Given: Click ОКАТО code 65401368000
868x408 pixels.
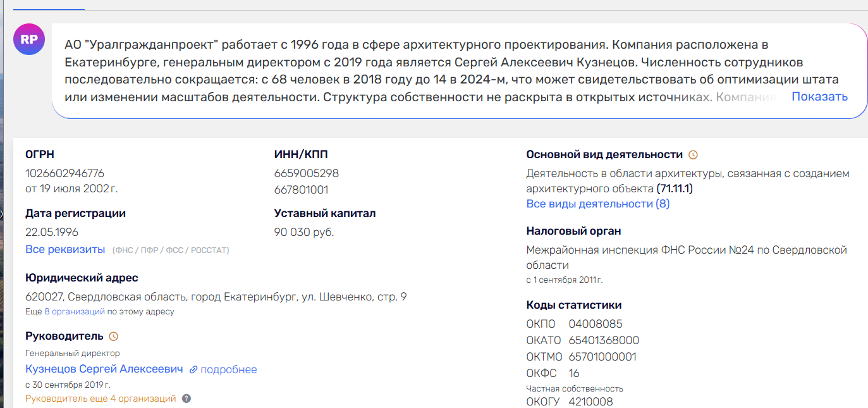Looking at the screenshot, I should click(x=604, y=340).
